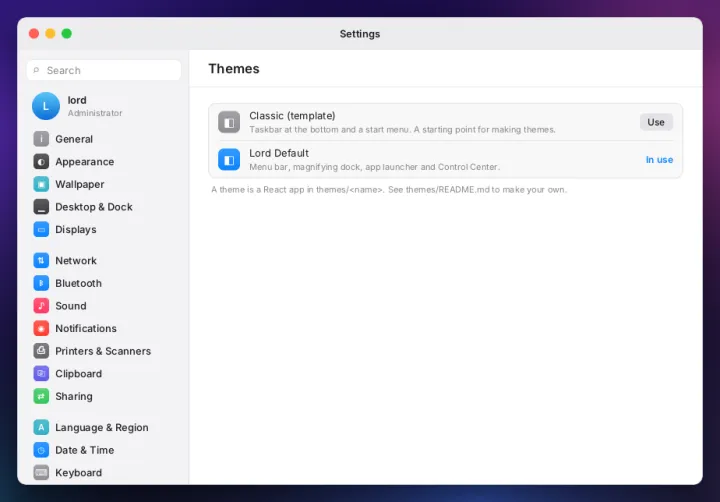The height and width of the screenshot is (502, 720).
Task: Click the Keyboard sidebar icon
Action: [41, 472]
